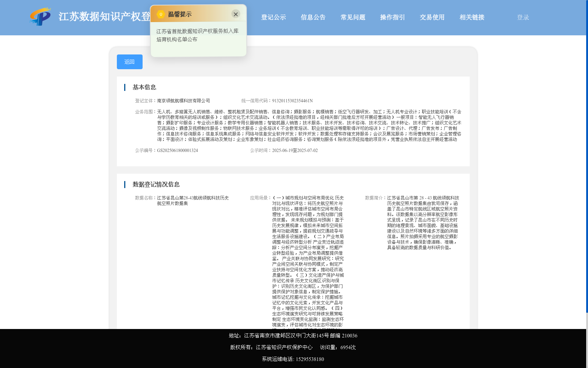
Task: Click the 温馨提示 popup title
Action: 180,14
